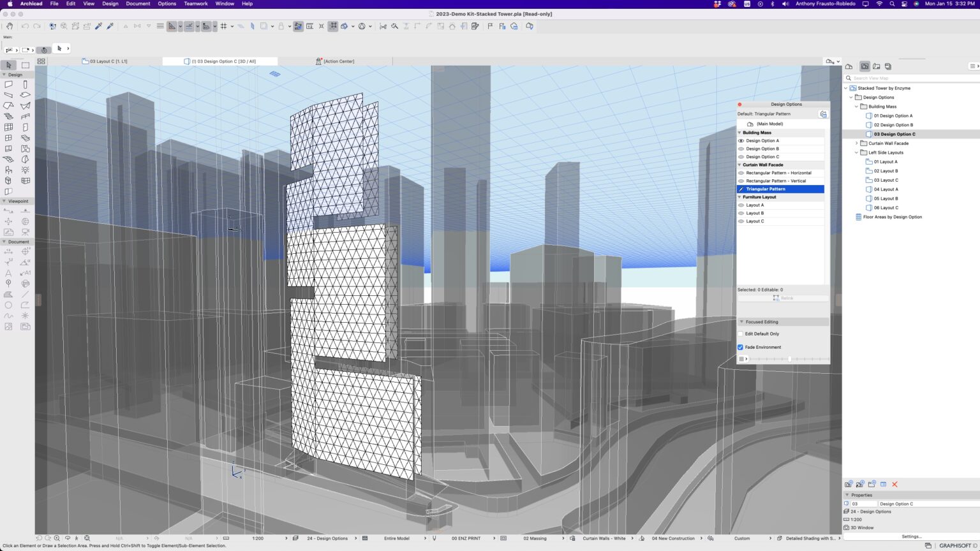This screenshot has height=551, width=980.
Task: Select the Lamp tool in the toolbox
Action: pos(25,169)
